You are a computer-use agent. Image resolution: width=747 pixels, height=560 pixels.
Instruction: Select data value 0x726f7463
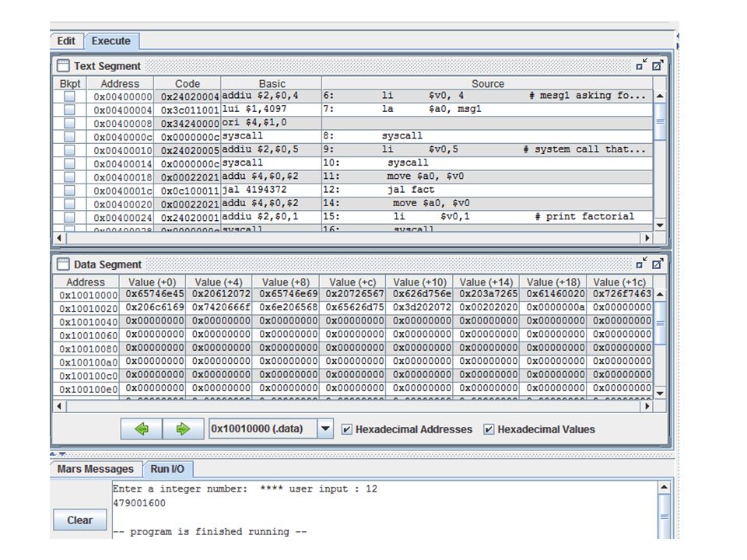[x=620, y=294]
